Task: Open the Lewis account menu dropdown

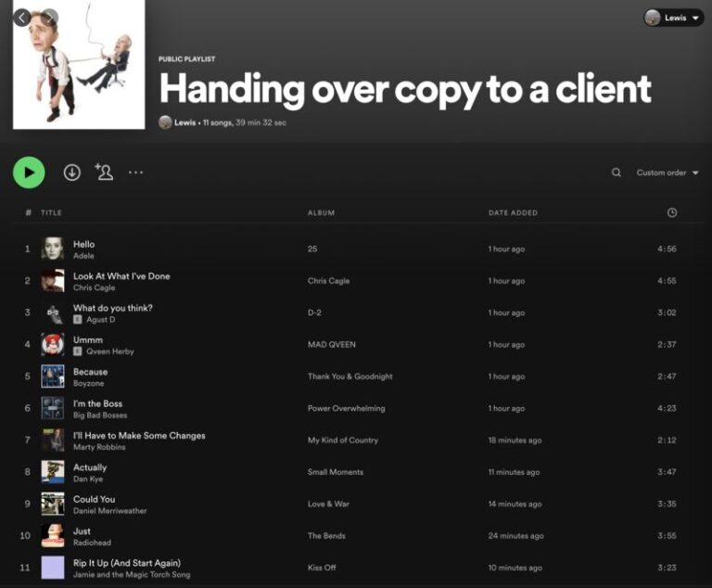Action: (x=673, y=18)
